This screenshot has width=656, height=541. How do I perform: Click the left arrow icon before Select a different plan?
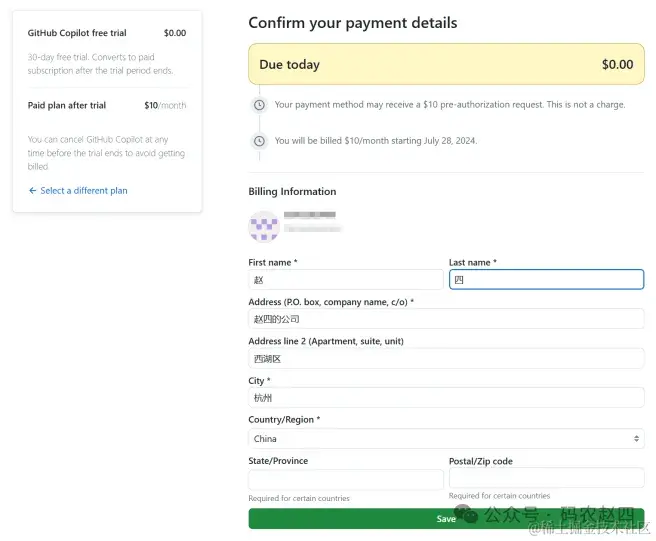(32, 191)
